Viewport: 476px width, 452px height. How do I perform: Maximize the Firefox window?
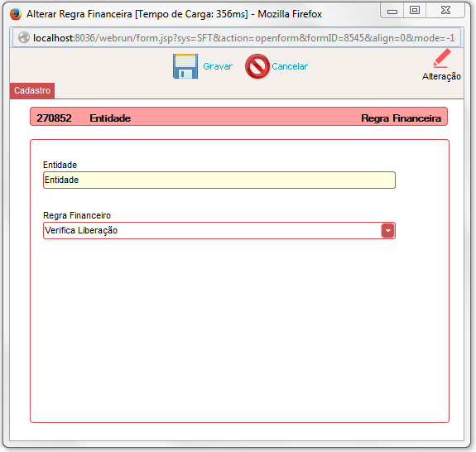coord(415,10)
